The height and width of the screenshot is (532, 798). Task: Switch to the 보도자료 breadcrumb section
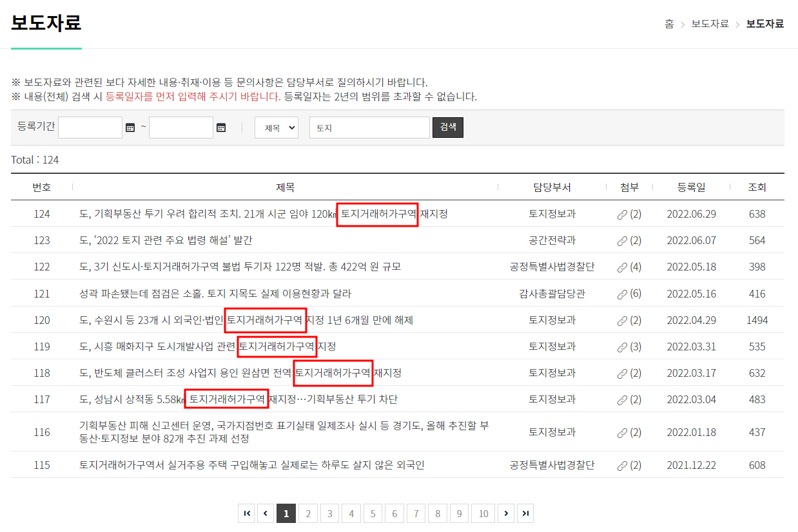(x=709, y=23)
